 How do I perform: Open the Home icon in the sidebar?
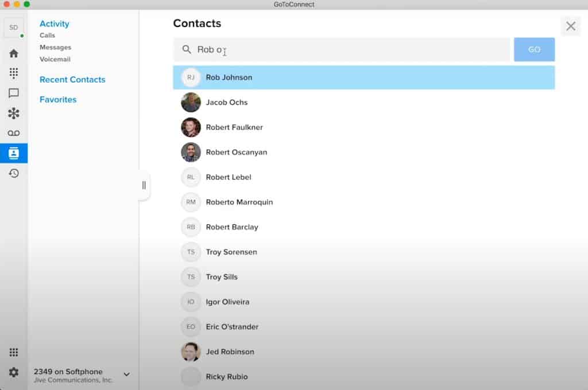pyautogui.click(x=14, y=53)
